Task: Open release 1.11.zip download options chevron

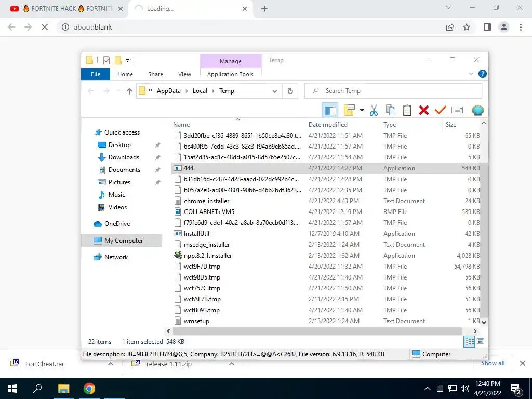Action: [232, 364]
